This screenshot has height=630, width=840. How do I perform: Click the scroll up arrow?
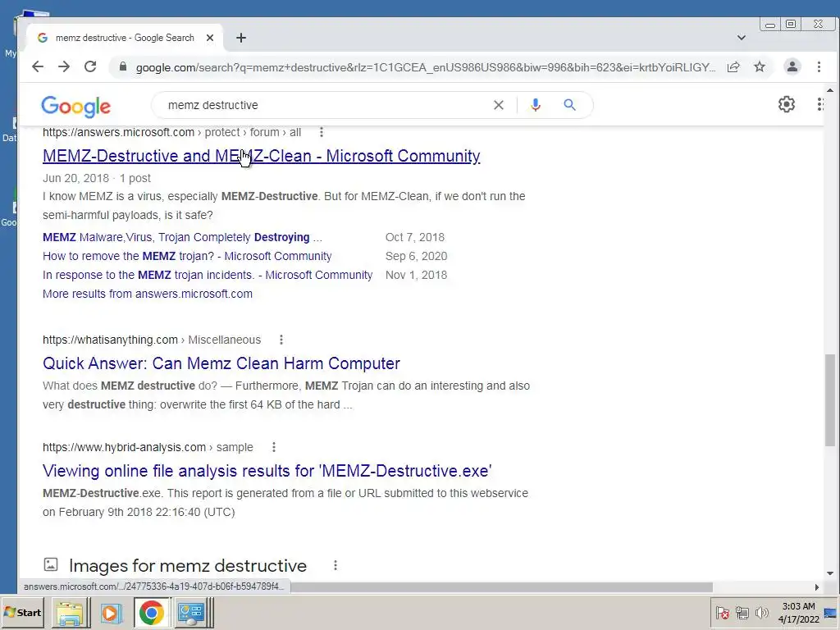(830, 90)
